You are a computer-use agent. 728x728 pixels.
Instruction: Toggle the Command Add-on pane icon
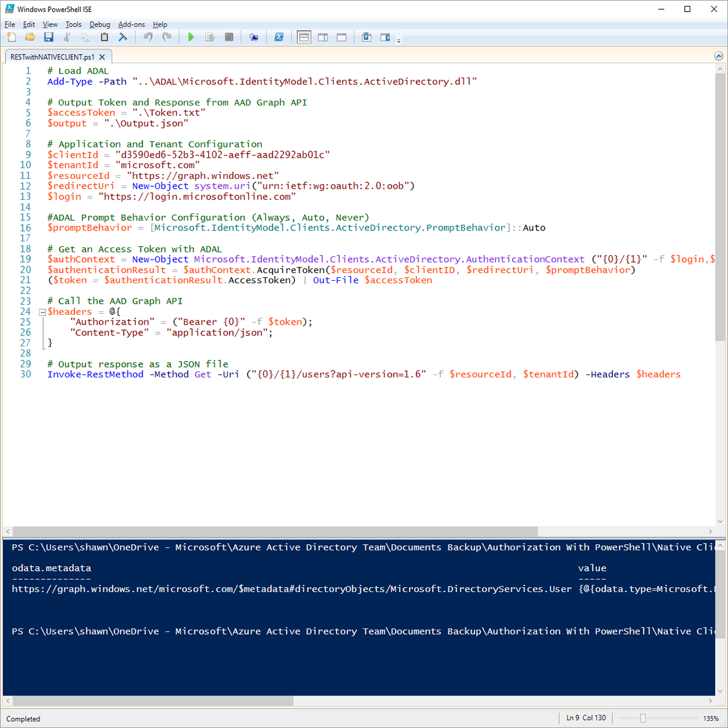[385, 38]
